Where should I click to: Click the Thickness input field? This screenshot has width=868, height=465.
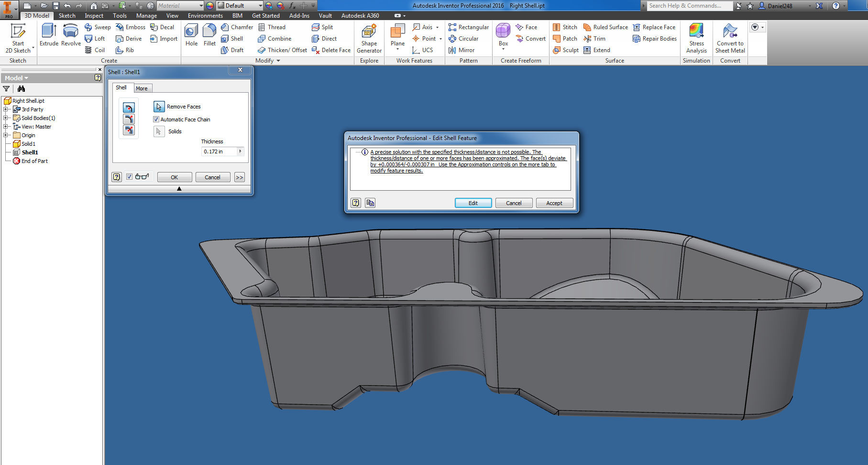[219, 151]
